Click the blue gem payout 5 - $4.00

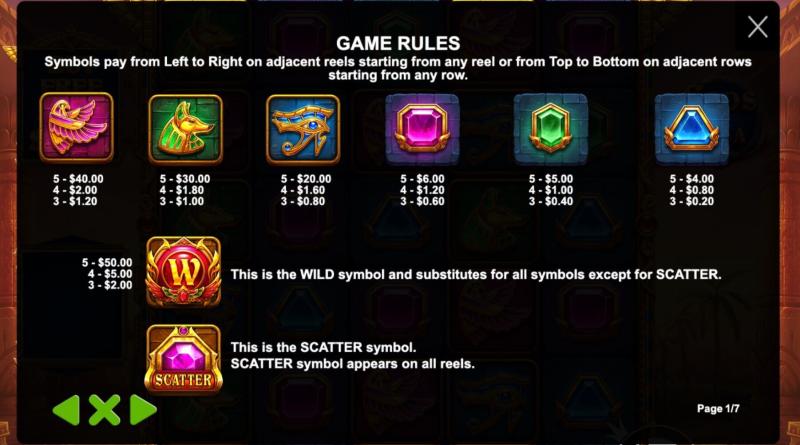692,179
